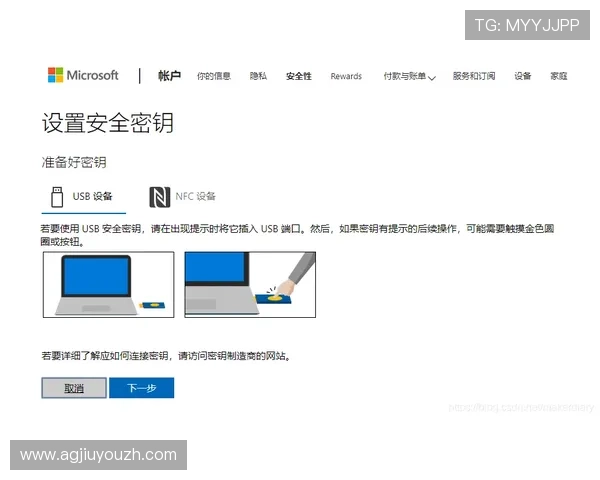Click the laptop with USB key illustration
The image size is (600, 480).
(109, 284)
